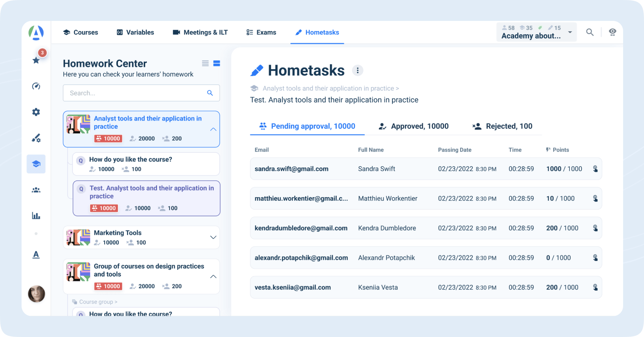Click the pencil icon beside Hometasks heading

click(x=257, y=70)
